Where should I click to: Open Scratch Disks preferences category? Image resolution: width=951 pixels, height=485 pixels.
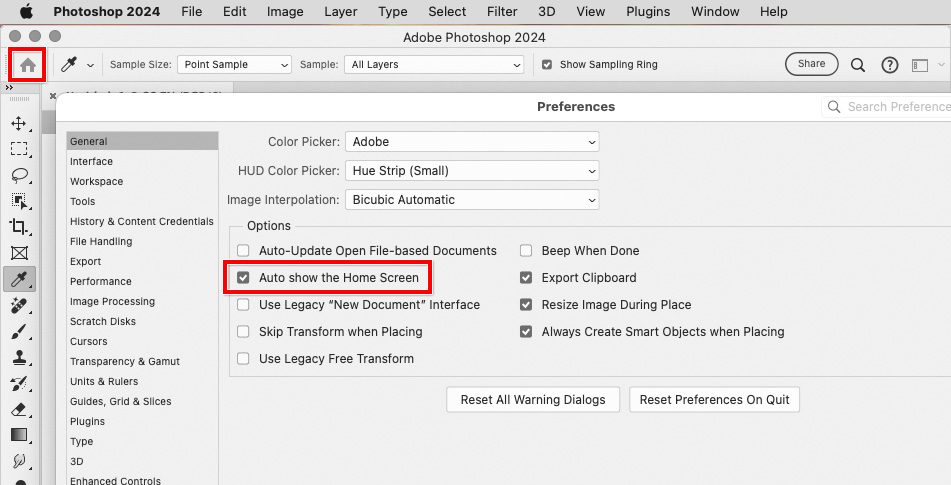pyautogui.click(x=102, y=321)
